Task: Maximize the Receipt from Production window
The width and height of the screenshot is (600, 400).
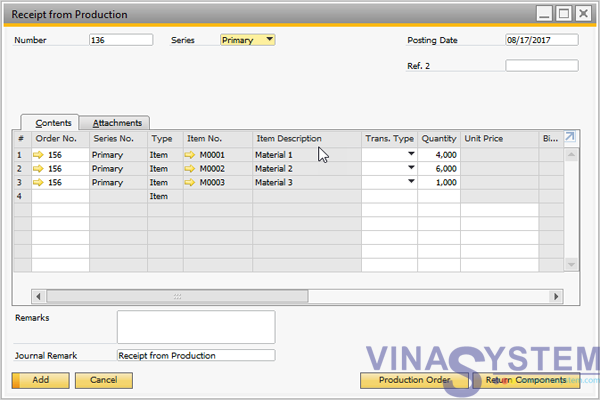Action: coord(564,14)
